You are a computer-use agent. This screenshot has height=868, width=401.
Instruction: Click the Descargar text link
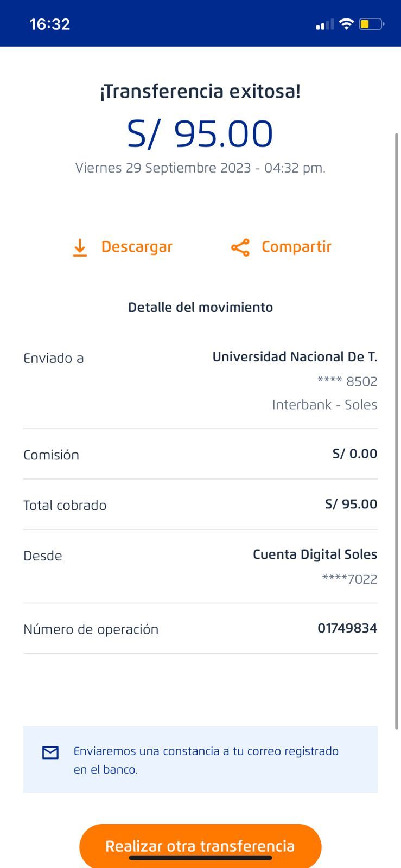(137, 247)
